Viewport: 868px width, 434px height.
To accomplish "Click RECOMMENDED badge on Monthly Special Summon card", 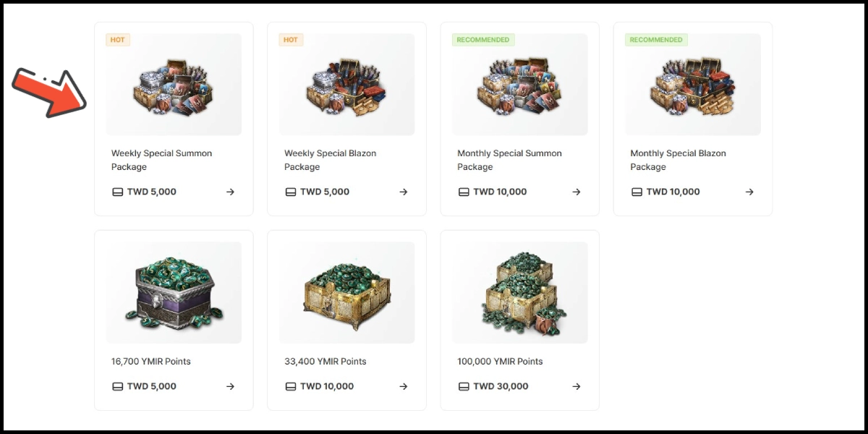I will pos(483,40).
